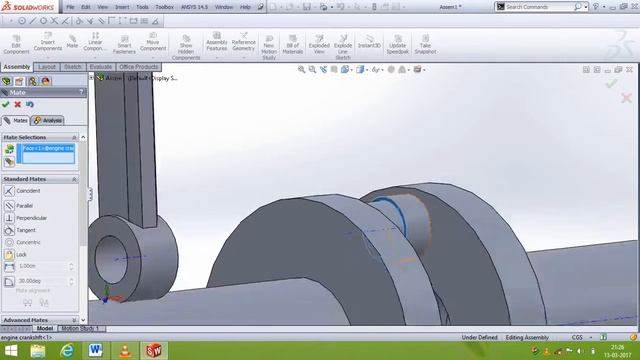
Task: Open Search Commands dropdown arrow
Action: [586, 7]
